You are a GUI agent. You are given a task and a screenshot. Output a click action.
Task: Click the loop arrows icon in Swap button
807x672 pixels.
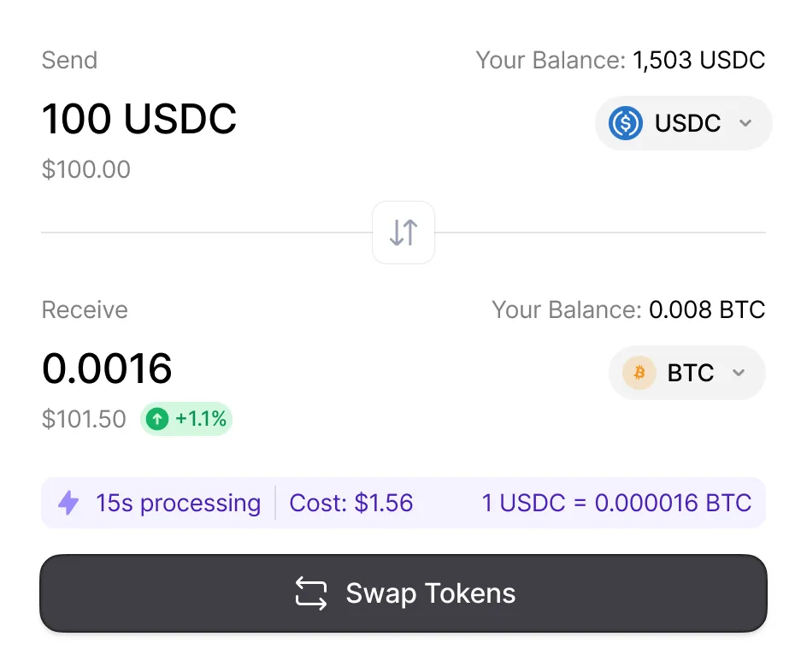click(x=311, y=593)
